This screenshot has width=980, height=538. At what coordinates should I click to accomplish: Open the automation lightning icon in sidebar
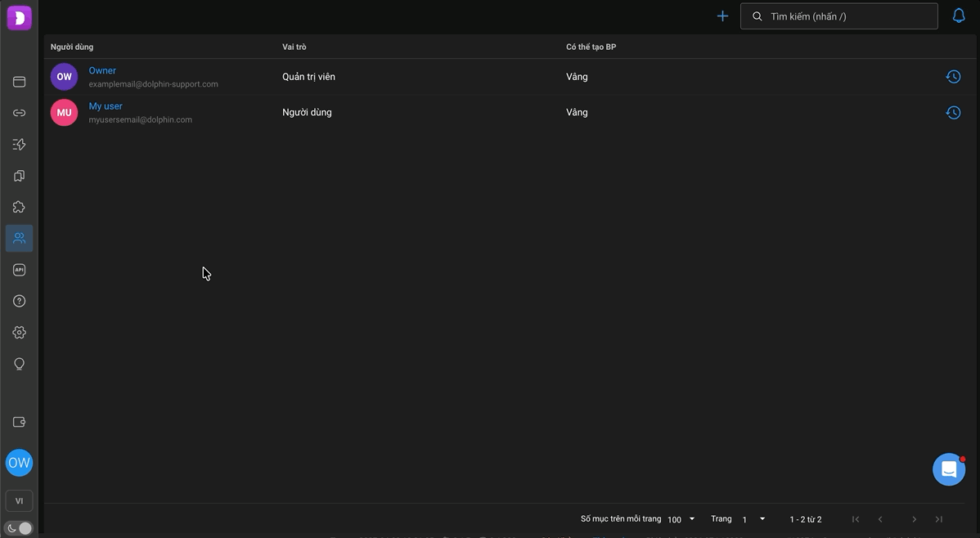point(20,145)
